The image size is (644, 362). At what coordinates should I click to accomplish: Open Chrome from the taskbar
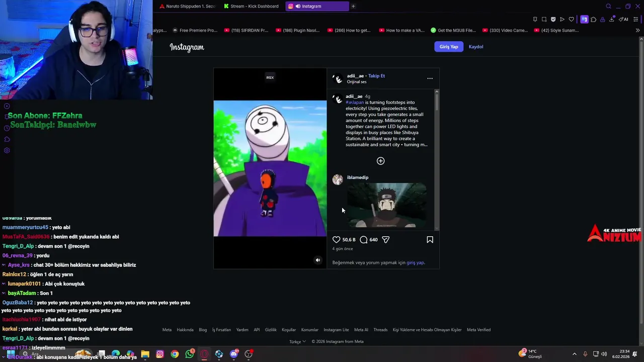175,354
